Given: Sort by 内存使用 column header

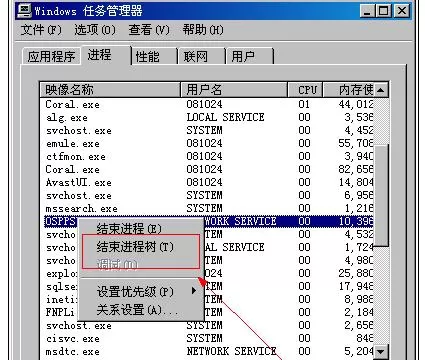Looking at the screenshot, I should click(x=348, y=90).
